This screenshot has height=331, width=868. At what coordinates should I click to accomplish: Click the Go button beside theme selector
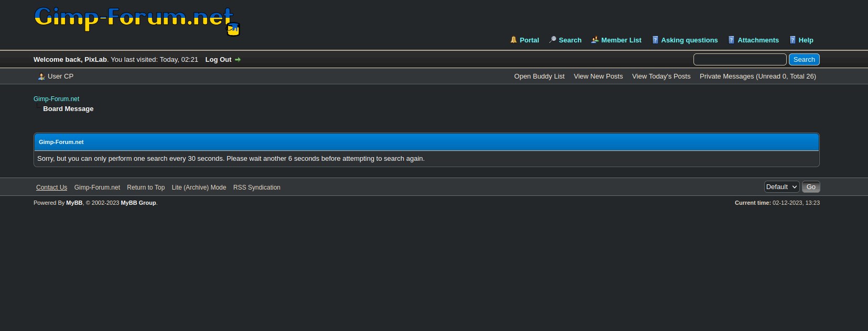811,187
